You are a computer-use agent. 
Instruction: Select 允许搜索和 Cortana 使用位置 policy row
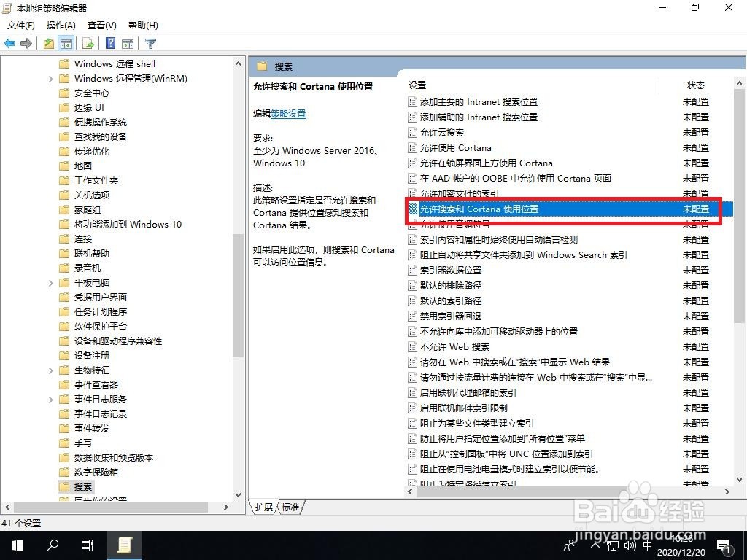click(x=569, y=209)
